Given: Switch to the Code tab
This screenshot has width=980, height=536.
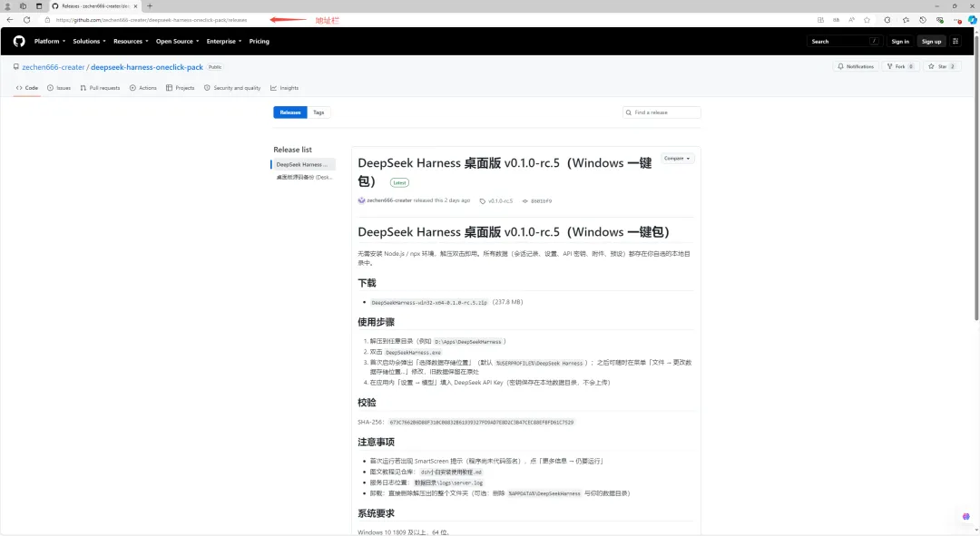Looking at the screenshot, I should coord(27,88).
